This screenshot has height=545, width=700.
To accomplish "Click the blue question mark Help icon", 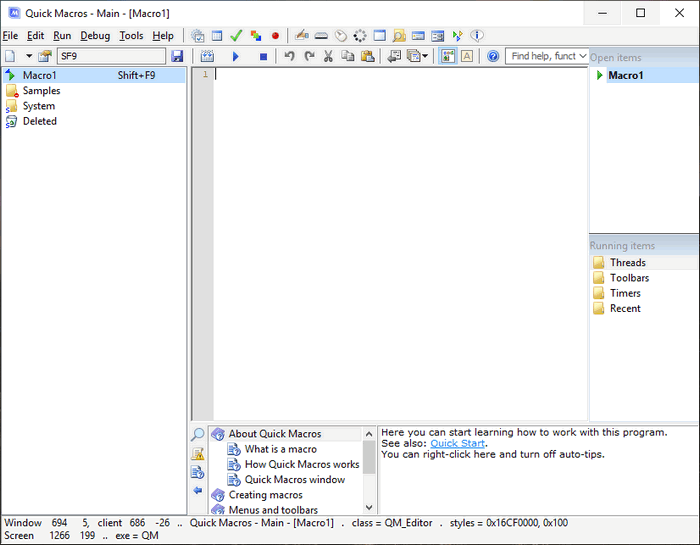I will click(x=493, y=57).
